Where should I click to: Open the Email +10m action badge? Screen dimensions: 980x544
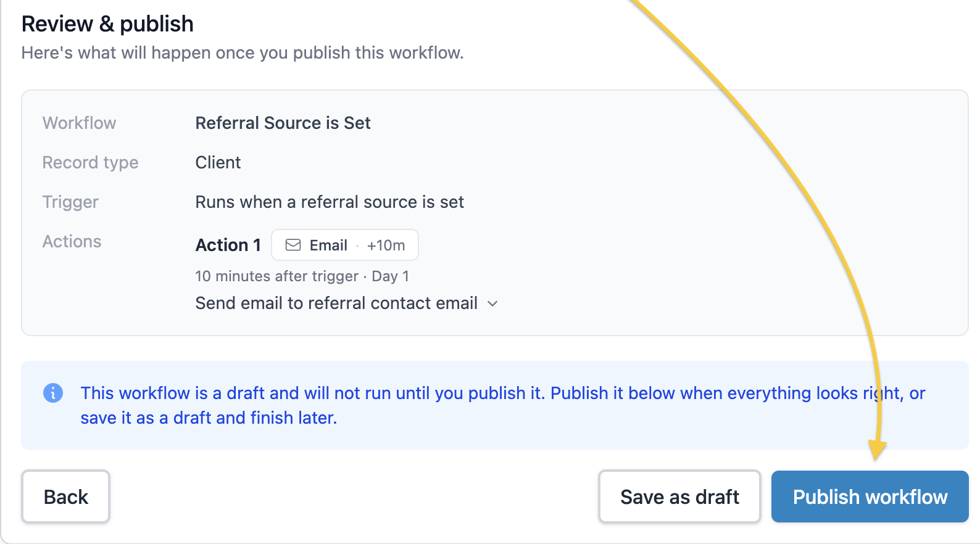pyautogui.click(x=345, y=245)
